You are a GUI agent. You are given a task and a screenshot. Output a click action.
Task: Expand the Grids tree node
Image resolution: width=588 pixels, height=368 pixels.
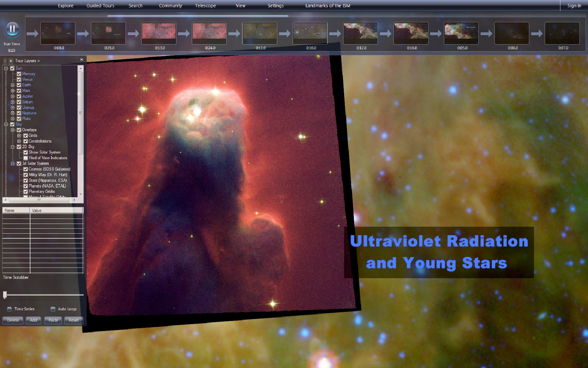coord(19,136)
